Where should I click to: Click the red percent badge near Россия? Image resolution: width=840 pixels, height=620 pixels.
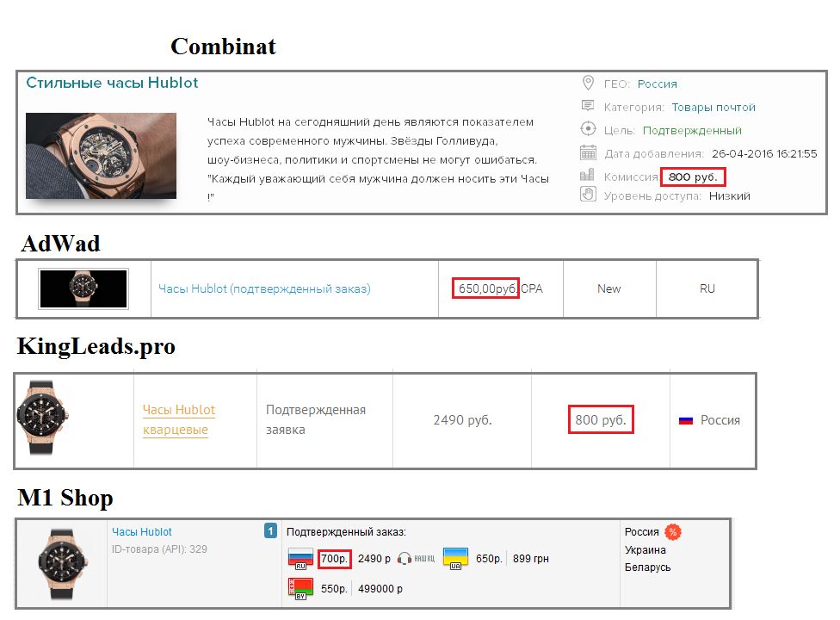coord(673,531)
